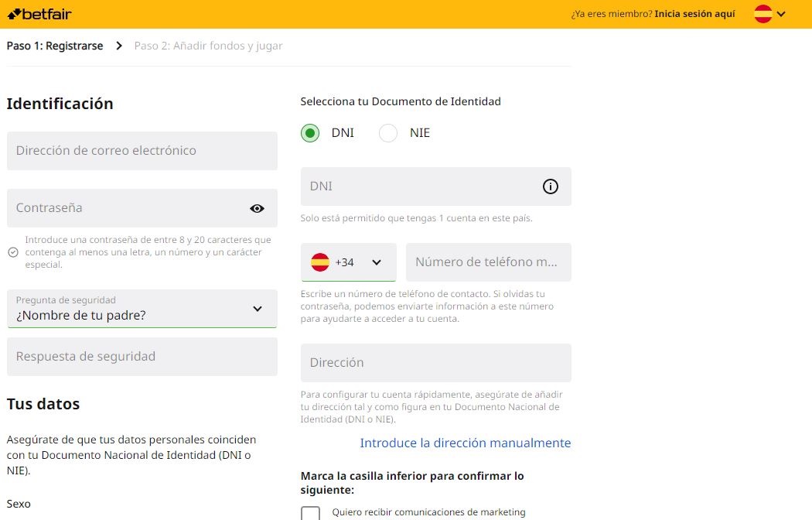Click the breadcrumb arrow between steps

click(119, 46)
